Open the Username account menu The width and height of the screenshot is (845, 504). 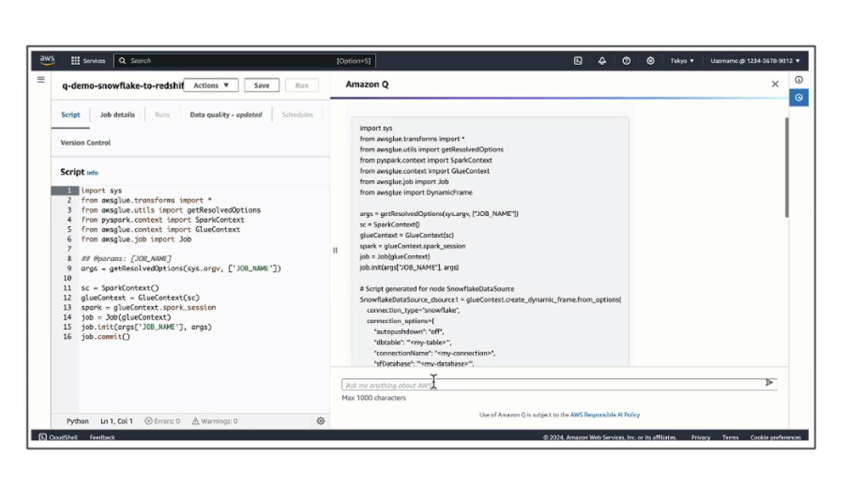(x=755, y=61)
